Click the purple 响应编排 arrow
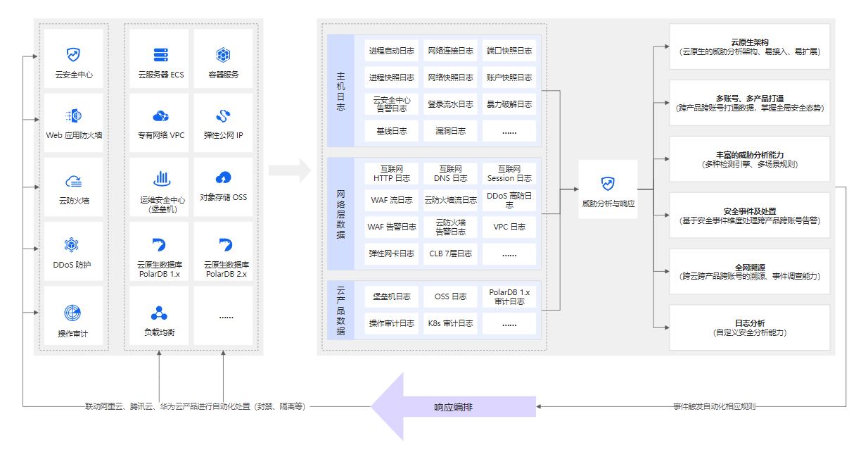The image size is (868, 457). pos(453,407)
